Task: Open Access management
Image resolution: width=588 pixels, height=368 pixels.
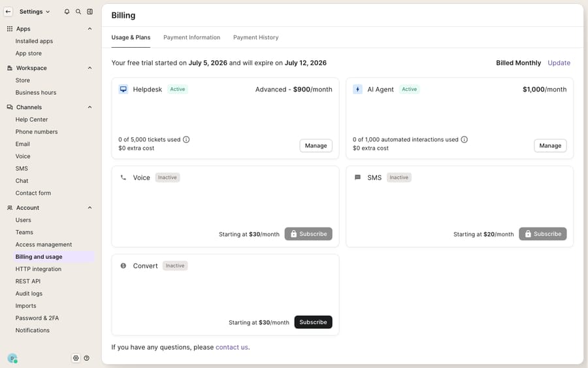Action: coord(44,244)
